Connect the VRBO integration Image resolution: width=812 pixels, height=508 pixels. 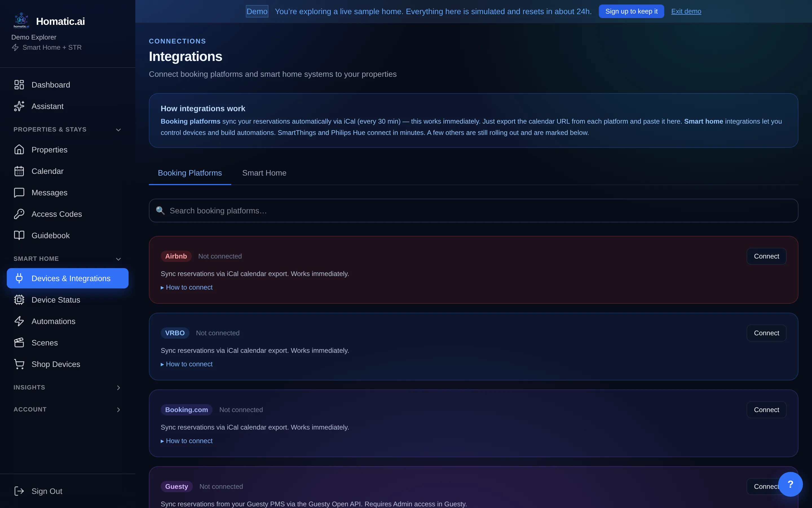[766, 333]
